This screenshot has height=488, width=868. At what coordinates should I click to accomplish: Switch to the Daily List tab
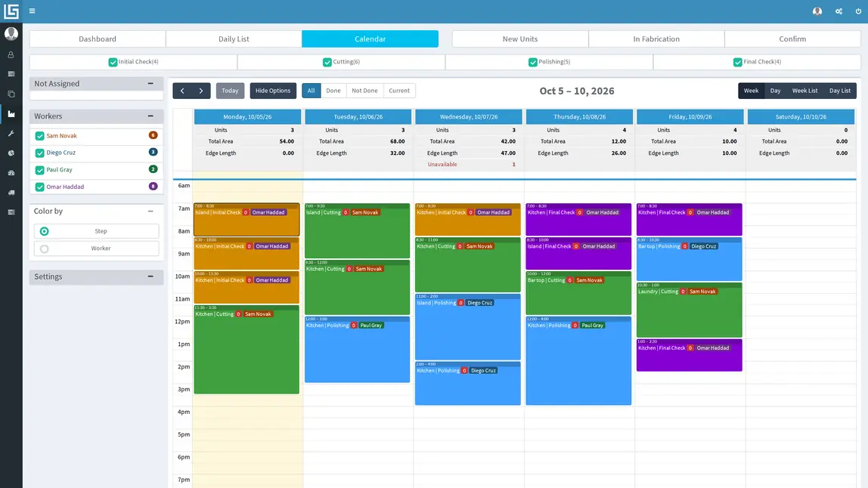(234, 39)
